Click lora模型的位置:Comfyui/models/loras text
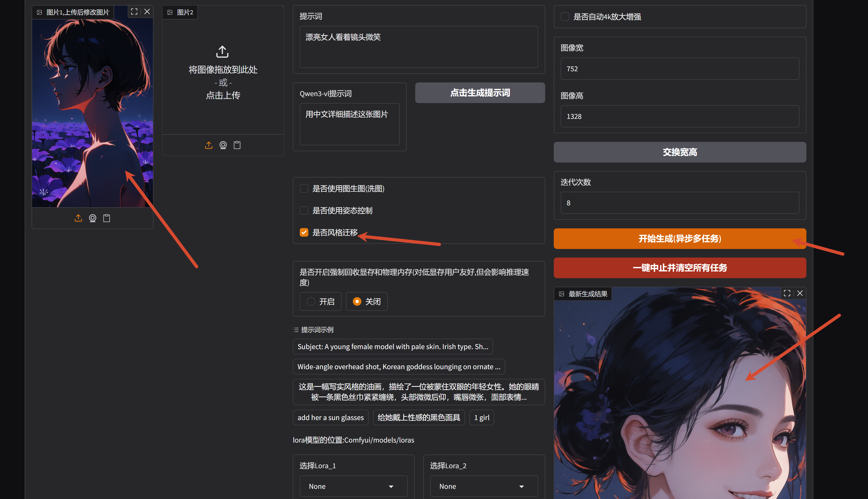The image size is (868, 499). [353, 440]
